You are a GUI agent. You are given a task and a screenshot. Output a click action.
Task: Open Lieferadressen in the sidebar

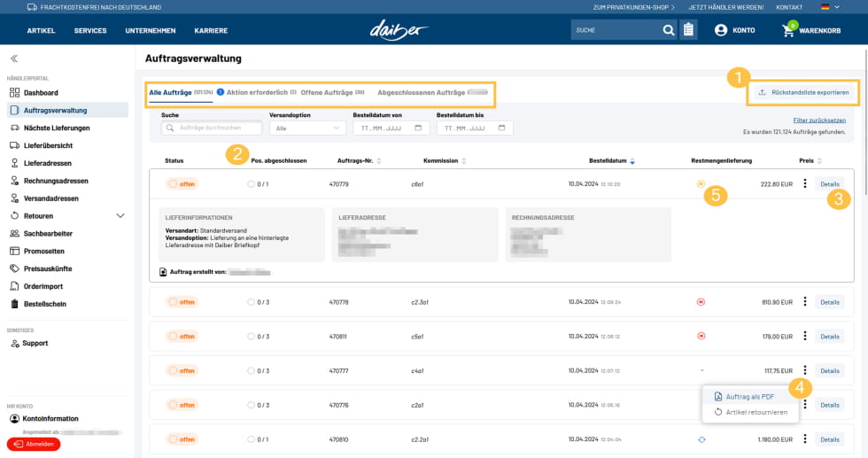[41, 163]
